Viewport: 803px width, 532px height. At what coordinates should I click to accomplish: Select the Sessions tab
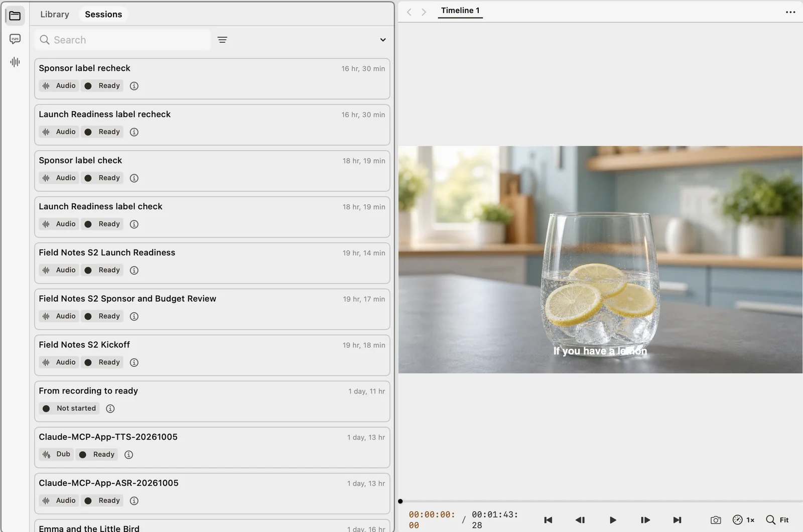[103, 15]
